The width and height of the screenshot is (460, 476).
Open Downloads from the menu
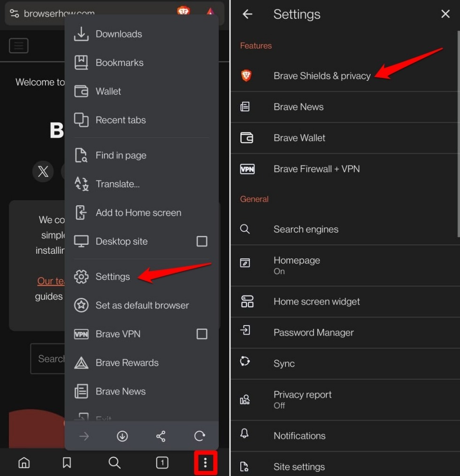coord(141,34)
